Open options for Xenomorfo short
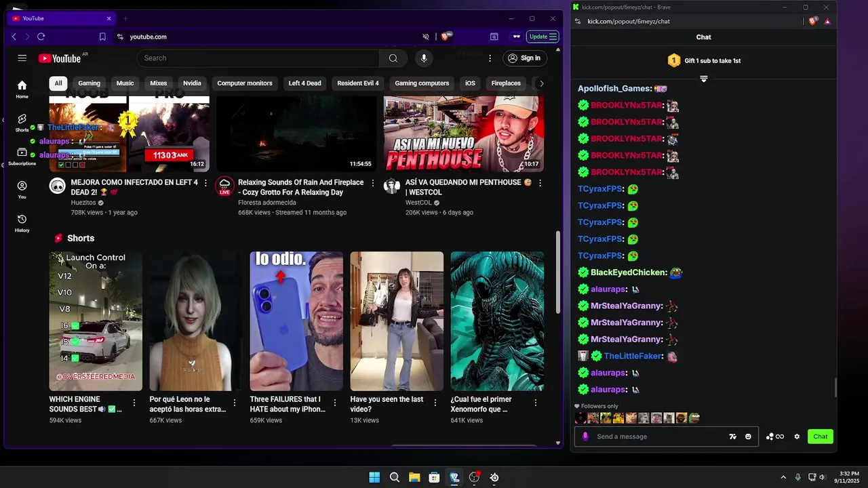868x488 pixels. [x=536, y=403]
